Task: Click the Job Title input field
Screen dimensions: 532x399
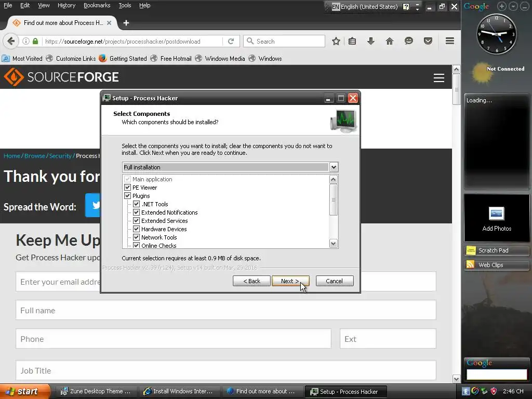Action: coord(225,370)
